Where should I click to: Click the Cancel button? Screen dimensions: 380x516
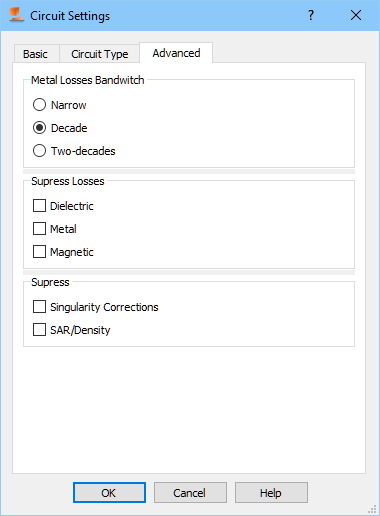point(190,493)
